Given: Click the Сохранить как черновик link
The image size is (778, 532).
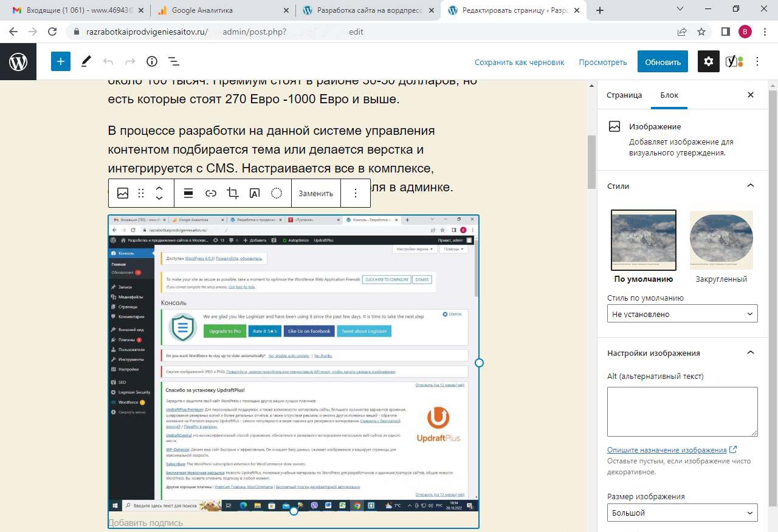Looking at the screenshot, I should click(x=519, y=62).
